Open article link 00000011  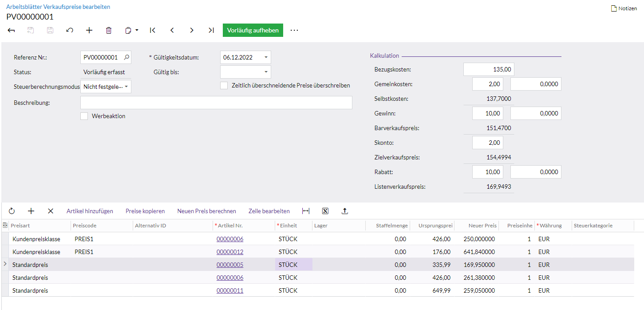click(x=230, y=290)
